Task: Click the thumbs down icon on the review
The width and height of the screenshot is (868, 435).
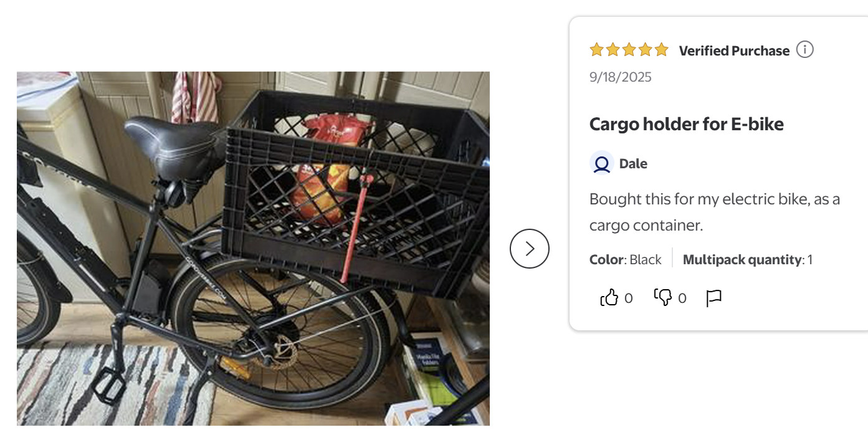Action: click(662, 298)
